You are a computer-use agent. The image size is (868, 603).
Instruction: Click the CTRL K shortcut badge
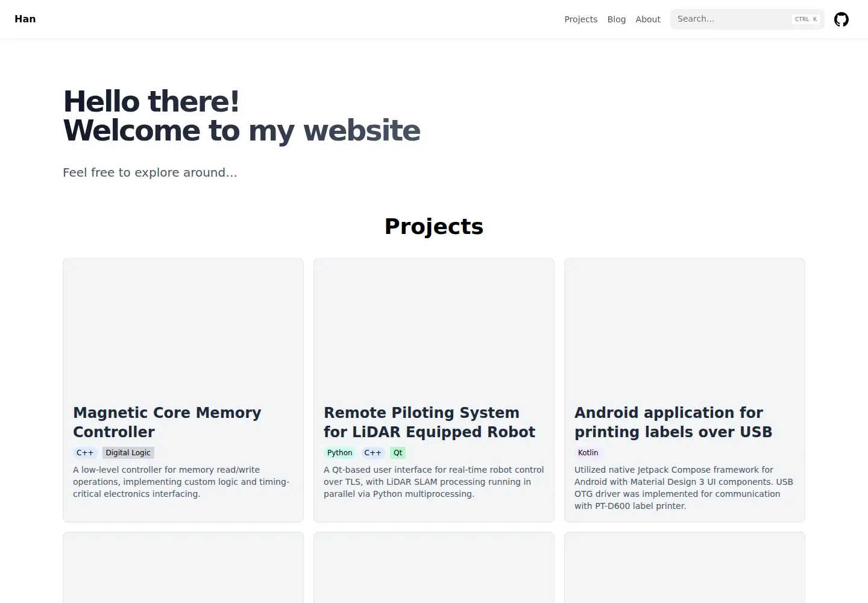[x=806, y=19]
